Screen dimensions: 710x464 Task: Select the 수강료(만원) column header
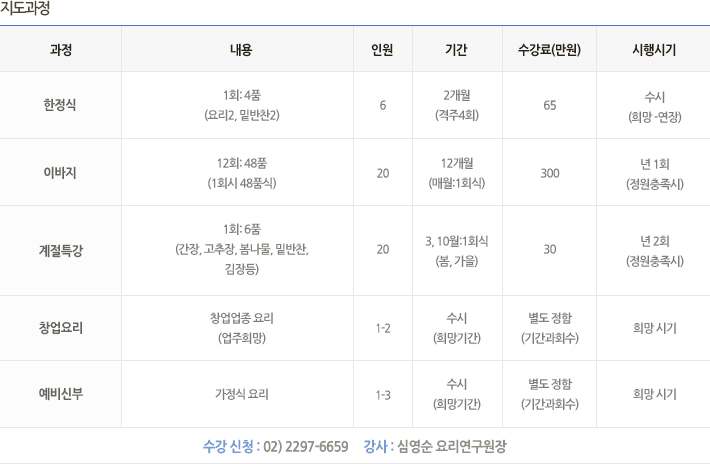pos(549,49)
